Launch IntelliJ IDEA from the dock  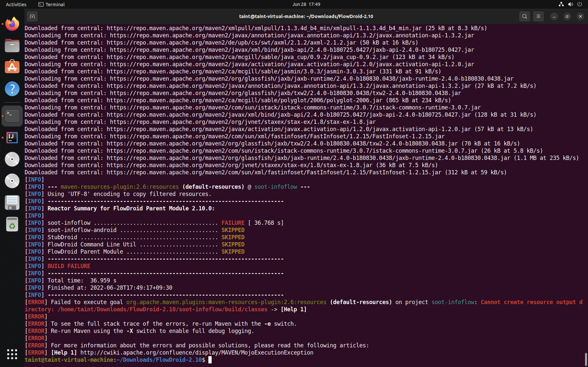coord(12,137)
